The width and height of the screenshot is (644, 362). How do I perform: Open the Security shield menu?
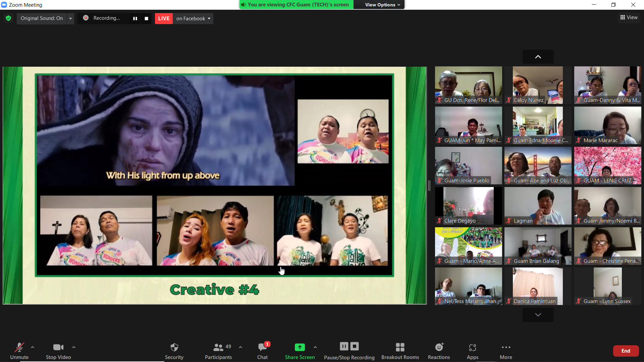pyautogui.click(x=174, y=351)
